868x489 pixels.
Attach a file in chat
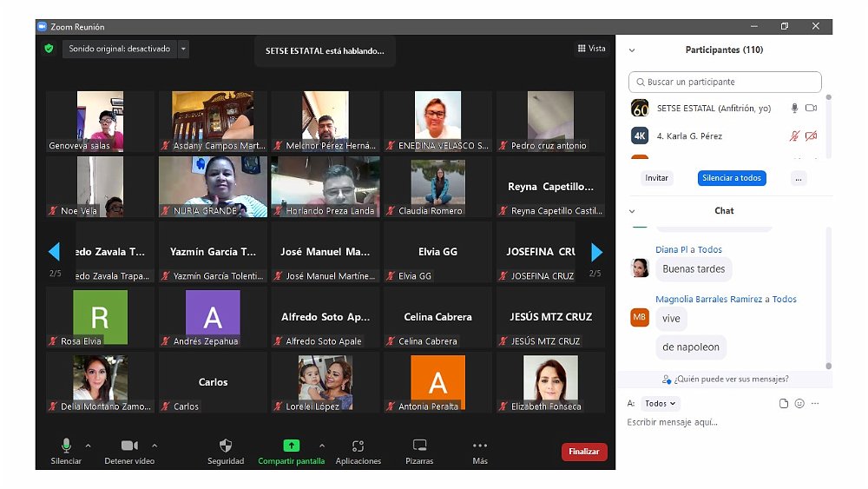784,404
